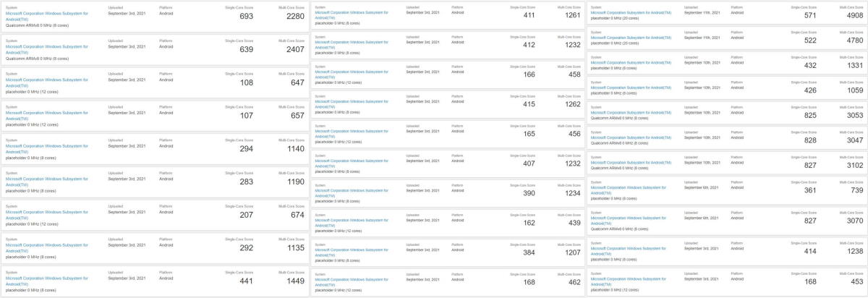
Task: Open the system link with multi-core 1261
Action: [x=352, y=14]
